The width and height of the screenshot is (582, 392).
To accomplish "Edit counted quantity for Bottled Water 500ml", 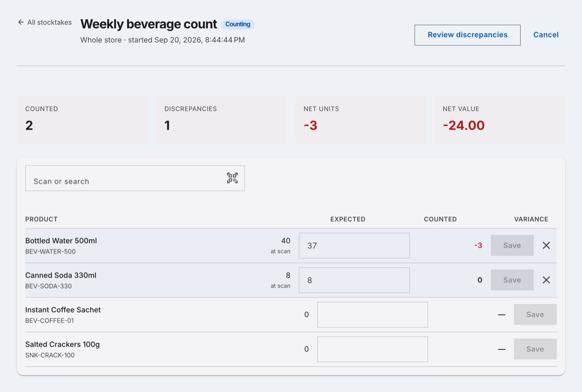I will click(x=354, y=245).
